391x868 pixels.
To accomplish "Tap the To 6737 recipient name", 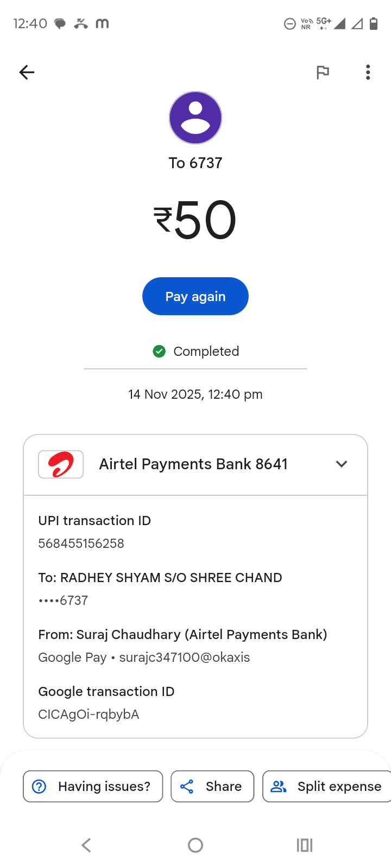I will tap(195, 163).
